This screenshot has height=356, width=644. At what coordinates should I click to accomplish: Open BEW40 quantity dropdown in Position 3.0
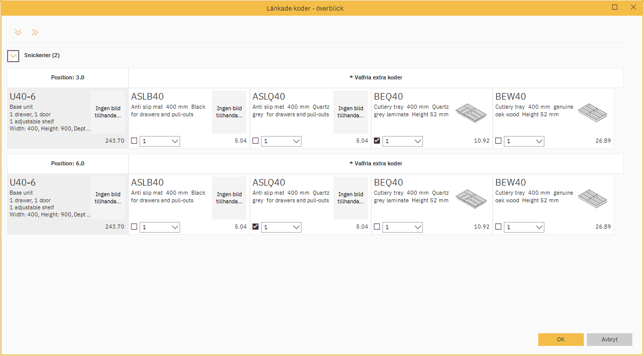click(524, 142)
